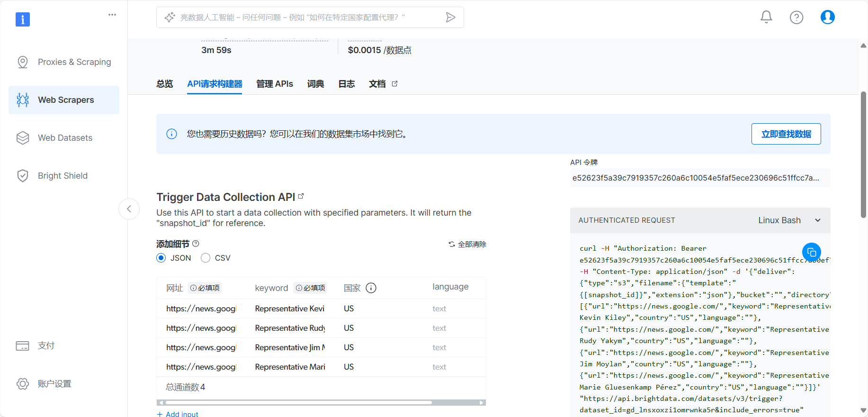Click the API 令牌 token field
This screenshot has height=417, width=868.
click(700, 178)
